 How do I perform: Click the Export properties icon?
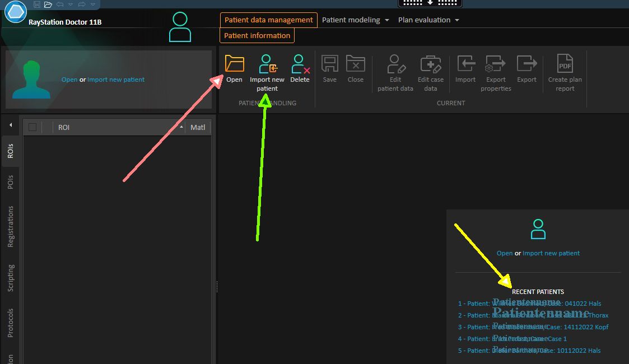(x=496, y=64)
